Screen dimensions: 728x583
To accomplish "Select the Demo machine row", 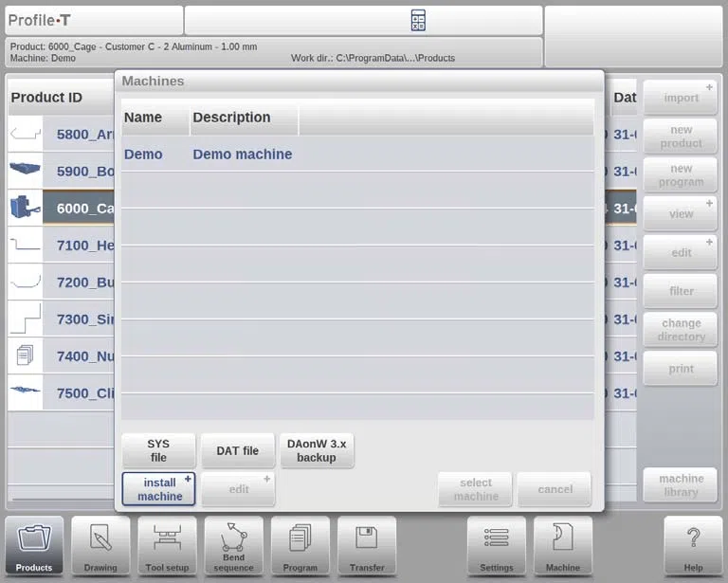I will tap(357, 155).
